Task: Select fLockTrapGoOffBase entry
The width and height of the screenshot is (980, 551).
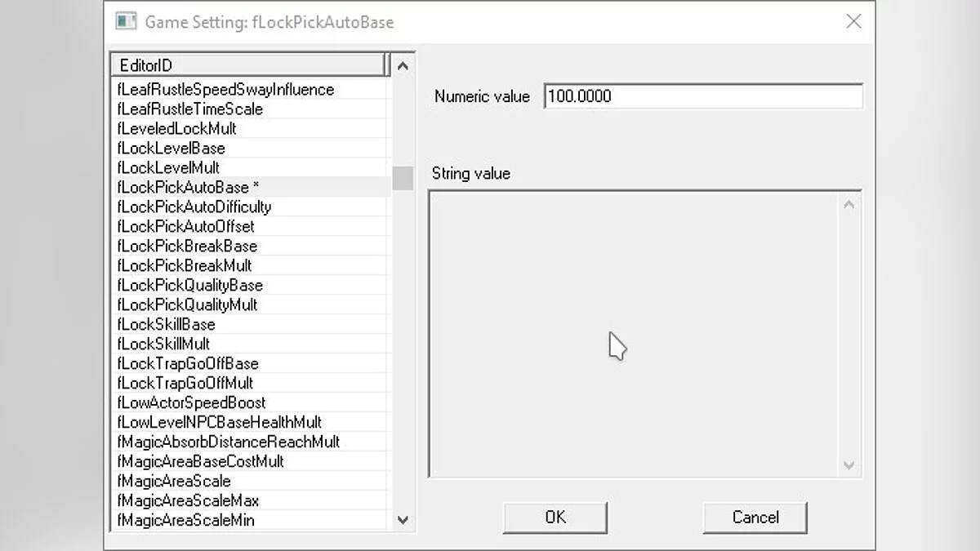Action: tap(188, 363)
